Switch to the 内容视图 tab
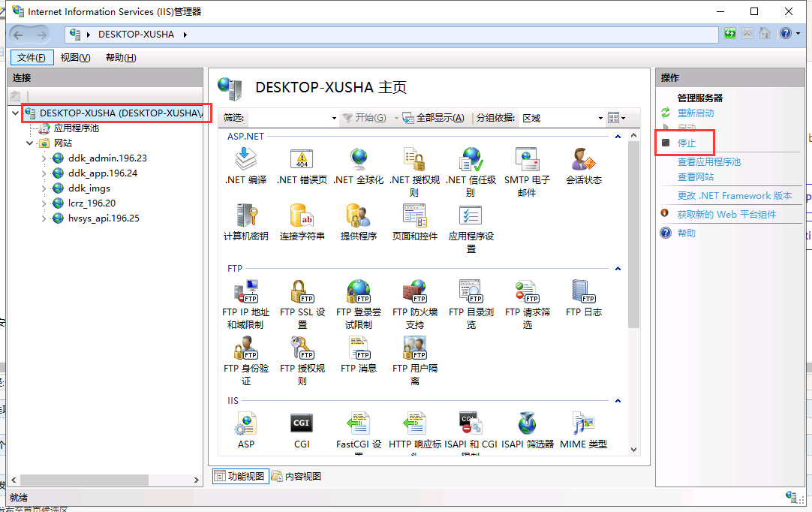The image size is (812, 512). tap(296, 476)
